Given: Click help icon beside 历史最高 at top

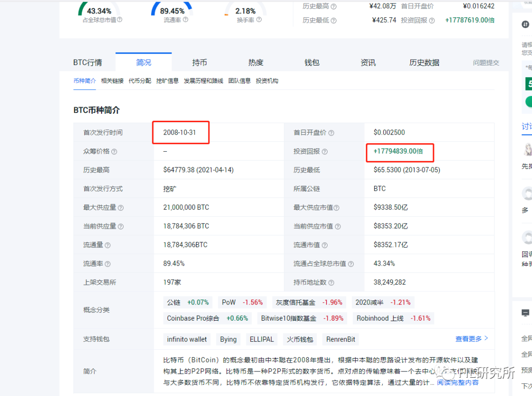Looking at the screenshot, I should [333, 6].
